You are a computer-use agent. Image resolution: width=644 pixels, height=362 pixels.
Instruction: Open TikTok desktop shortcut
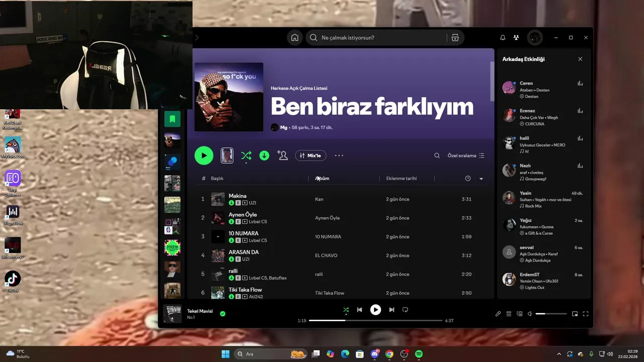13,281
